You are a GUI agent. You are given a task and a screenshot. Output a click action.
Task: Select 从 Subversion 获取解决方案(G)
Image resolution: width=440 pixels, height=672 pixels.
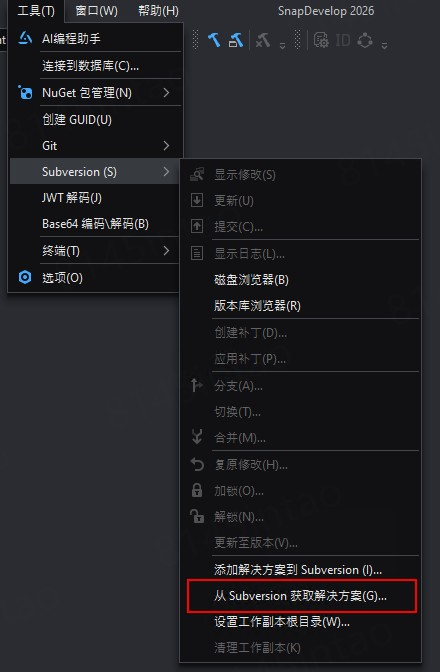point(302,596)
